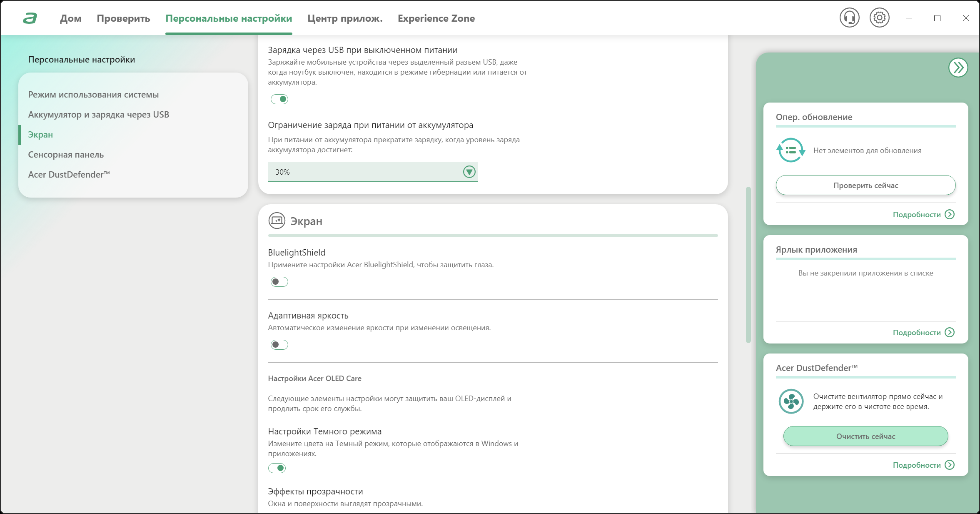Image resolution: width=980 pixels, height=514 pixels.
Task: Select Сенсорная панель in sidebar
Action: coord(66,155)
